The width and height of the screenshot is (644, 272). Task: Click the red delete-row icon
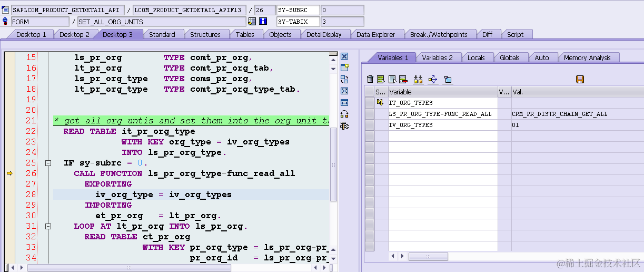(x=403, y=79)
